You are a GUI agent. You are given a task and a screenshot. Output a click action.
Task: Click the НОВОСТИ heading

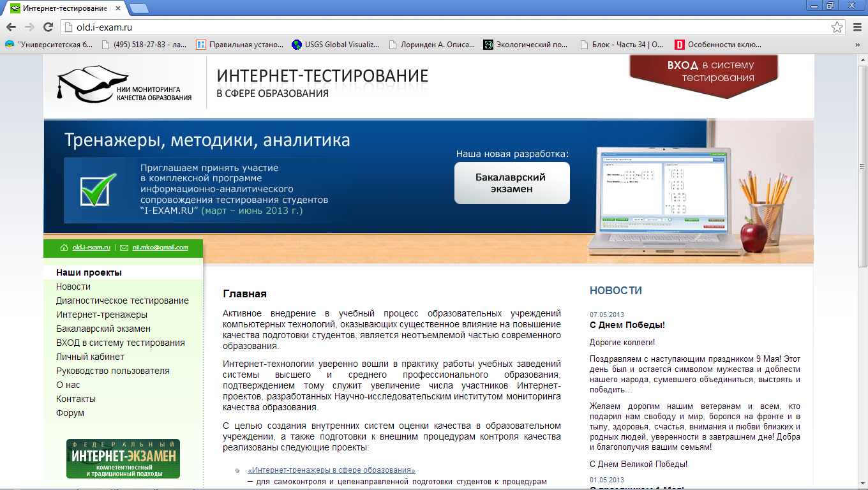point(616,290)
